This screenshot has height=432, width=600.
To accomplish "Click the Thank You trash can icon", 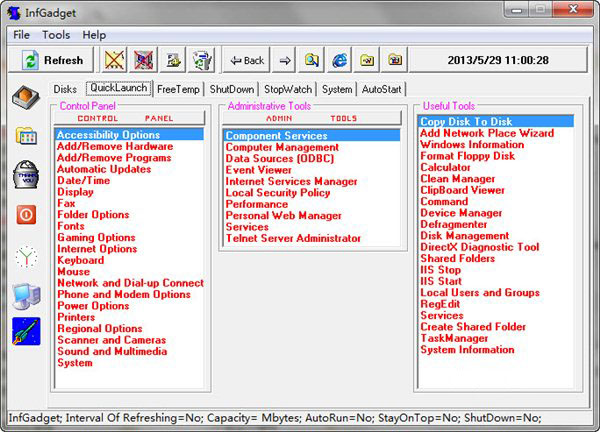I will click(x=26, y=174).
